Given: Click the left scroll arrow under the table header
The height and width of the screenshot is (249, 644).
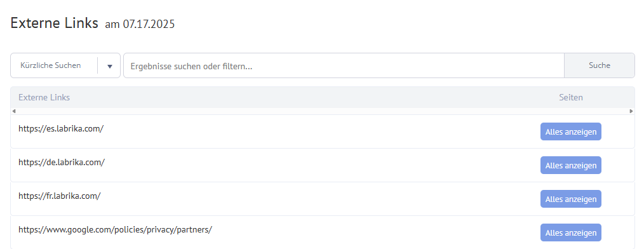Looking at the screenshot, I should [13, 111].
